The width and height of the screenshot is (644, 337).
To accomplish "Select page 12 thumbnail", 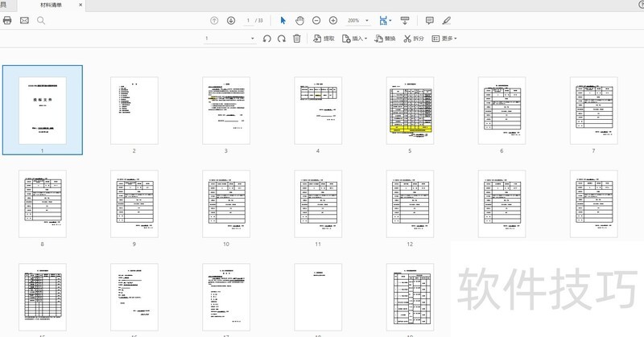I will click(410, 203).
